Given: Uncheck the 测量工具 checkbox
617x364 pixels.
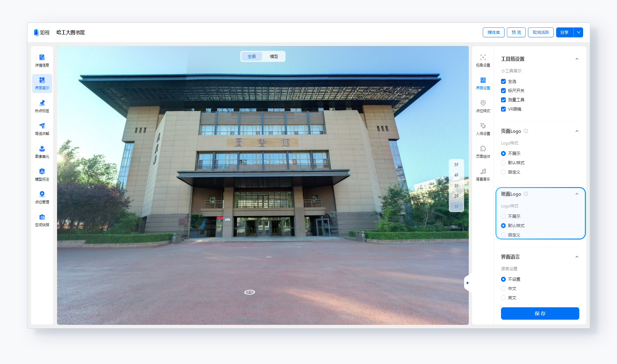Looking at the screenshot, I should click(x=503, y=100).
